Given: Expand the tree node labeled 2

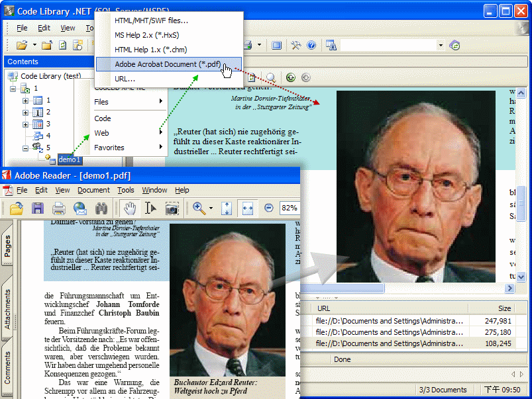Looking at the screenshot, I should point(25,112).
